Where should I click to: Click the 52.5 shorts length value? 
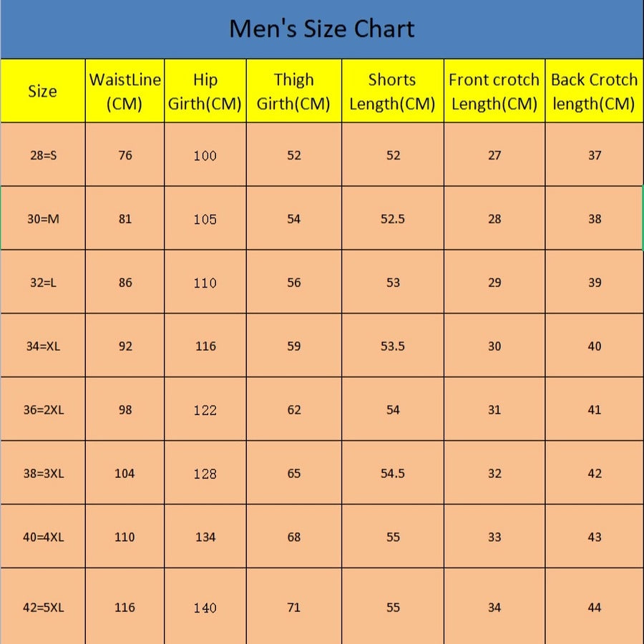pyautogui.click(x=393, y=219)
